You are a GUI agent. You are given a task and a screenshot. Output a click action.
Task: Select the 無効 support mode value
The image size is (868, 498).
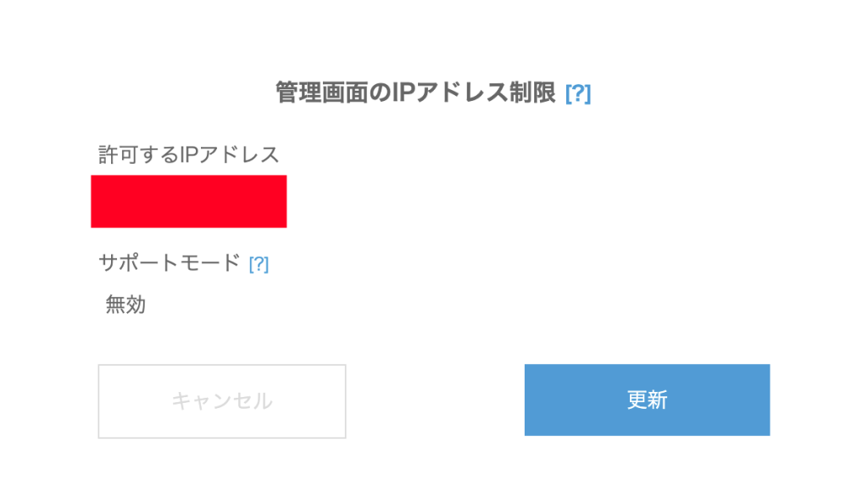coord(125,305)
